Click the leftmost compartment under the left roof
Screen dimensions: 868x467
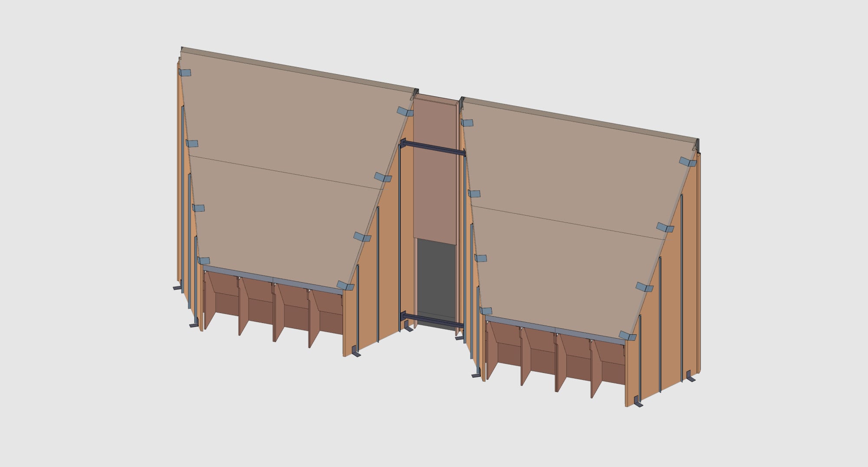[x=222, y=299]
